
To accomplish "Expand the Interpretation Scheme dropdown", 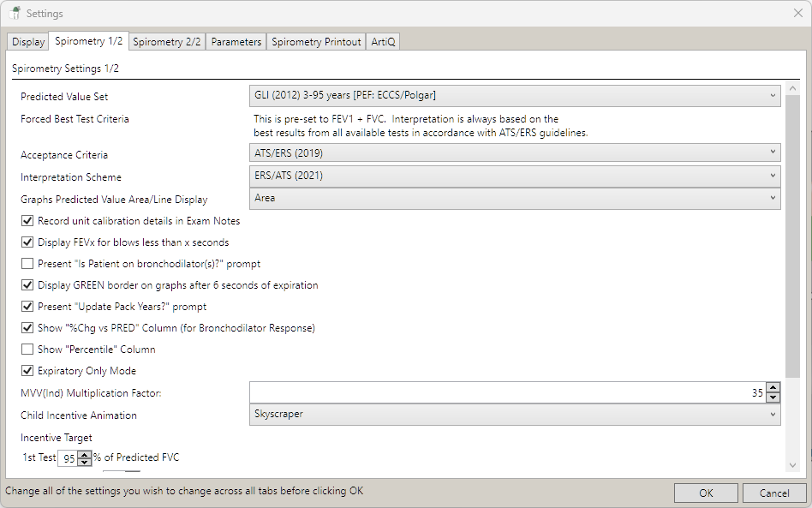I will tap(514, 176).
